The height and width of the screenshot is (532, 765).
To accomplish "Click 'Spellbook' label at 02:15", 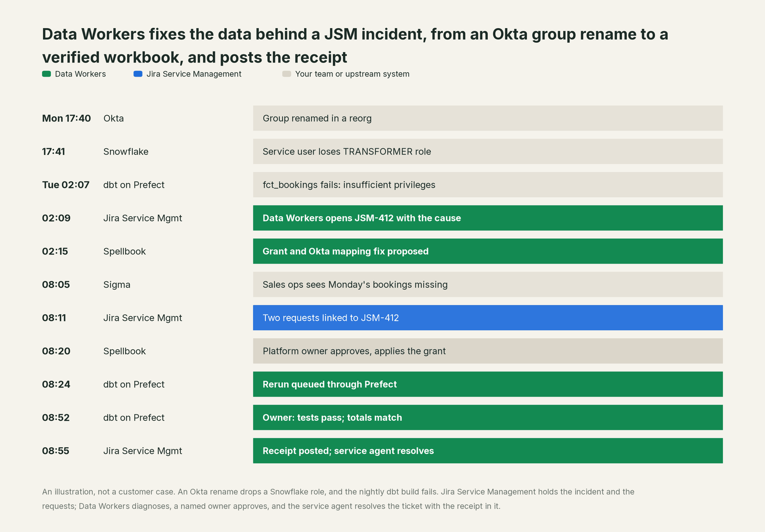I will pyautogui.click(x=125, y=251).
